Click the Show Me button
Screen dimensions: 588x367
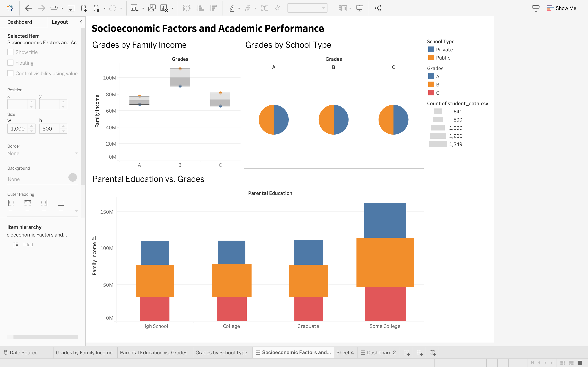coord(561,8)
